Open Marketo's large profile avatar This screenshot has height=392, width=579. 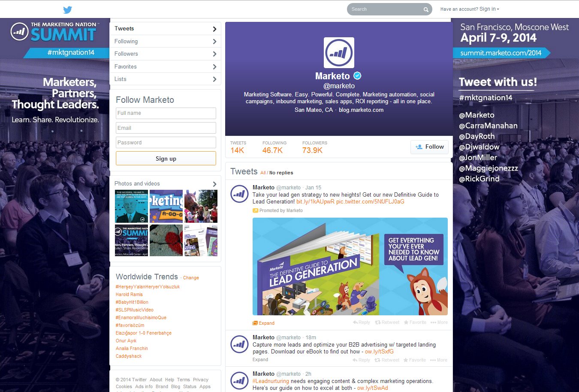click(339, 53)
